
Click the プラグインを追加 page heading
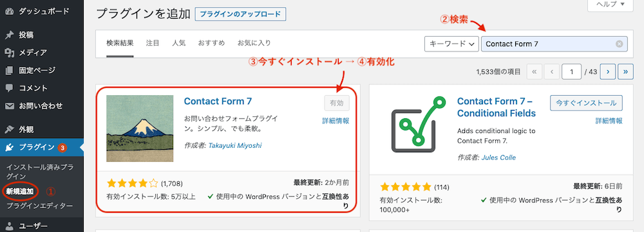tap(144, 14)
